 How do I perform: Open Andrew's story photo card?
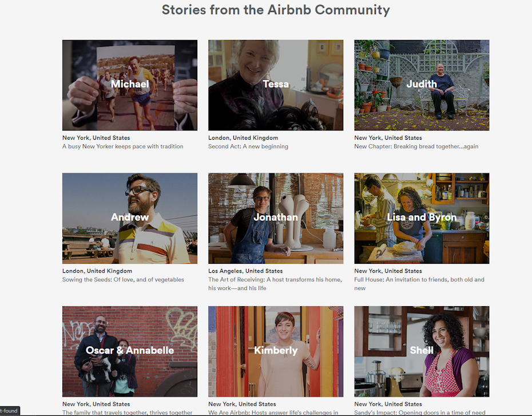tap(130, 218)
